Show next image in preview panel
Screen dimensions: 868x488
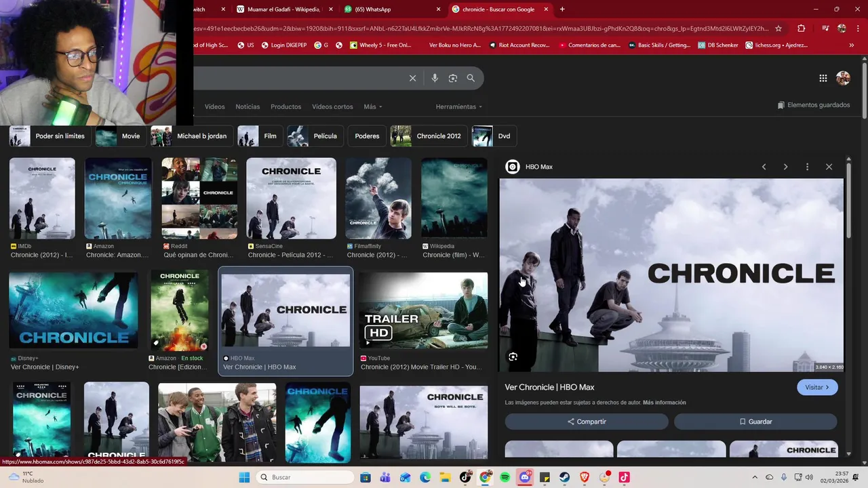[785, 167]
